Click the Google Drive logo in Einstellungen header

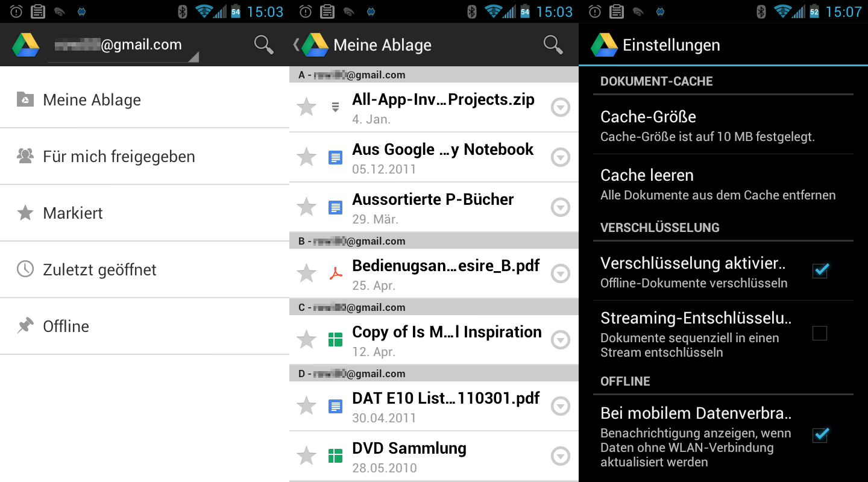(604, 45)
